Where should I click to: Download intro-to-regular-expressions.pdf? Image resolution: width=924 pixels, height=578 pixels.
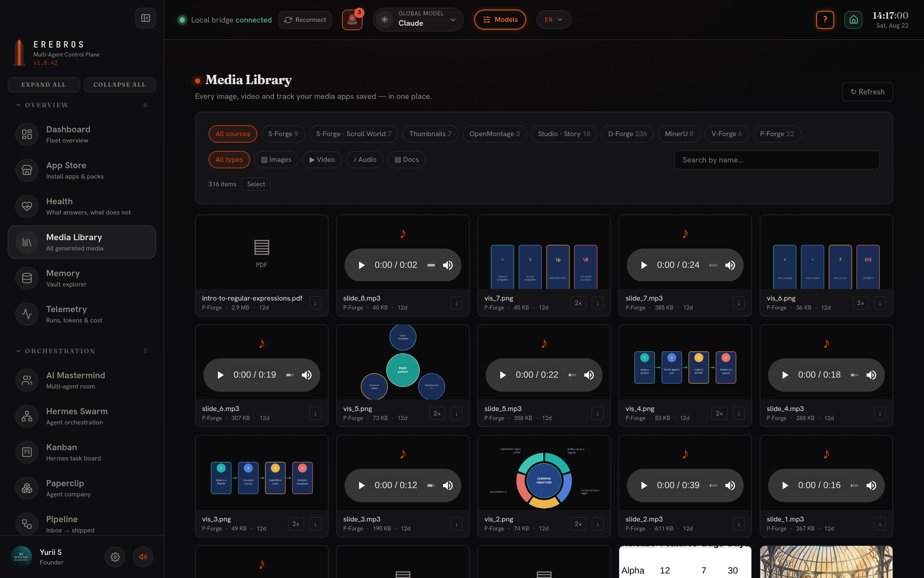315,303
